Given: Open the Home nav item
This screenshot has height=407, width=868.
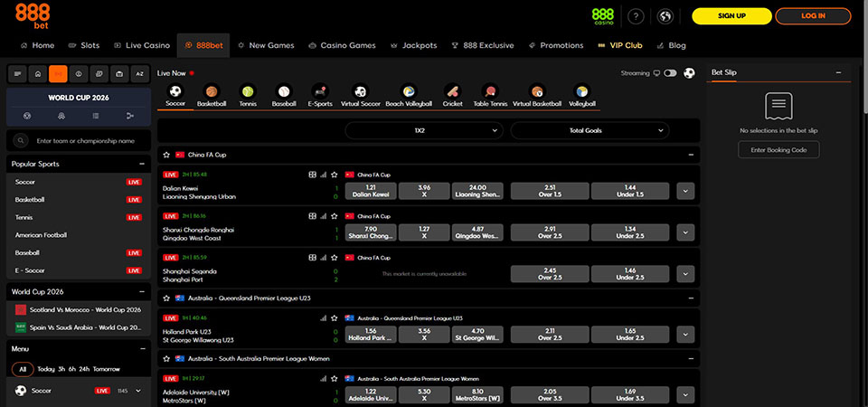Looking at the screenshot, I should click(x=38, y=45).
